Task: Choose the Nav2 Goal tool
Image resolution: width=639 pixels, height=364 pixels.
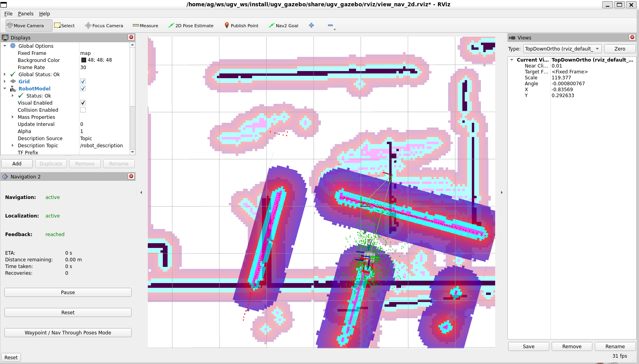Action: pos(283,26)
